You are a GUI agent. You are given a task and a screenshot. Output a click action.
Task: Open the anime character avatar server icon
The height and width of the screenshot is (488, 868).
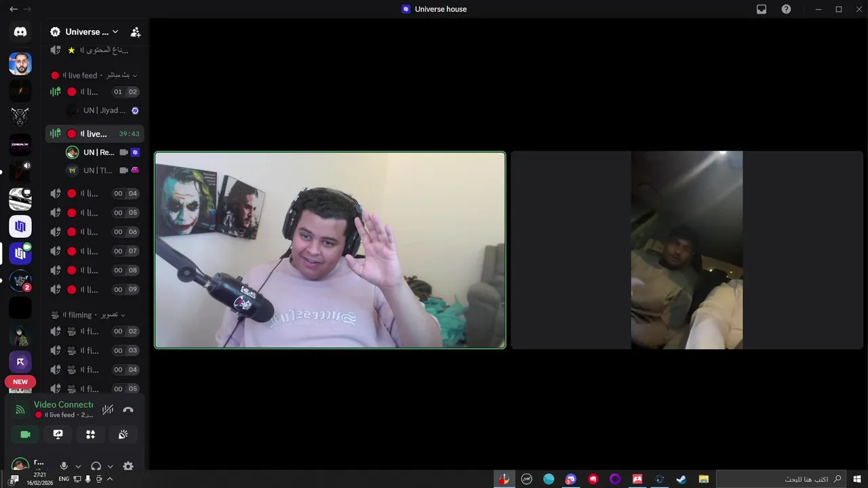[x=20, y=335]
